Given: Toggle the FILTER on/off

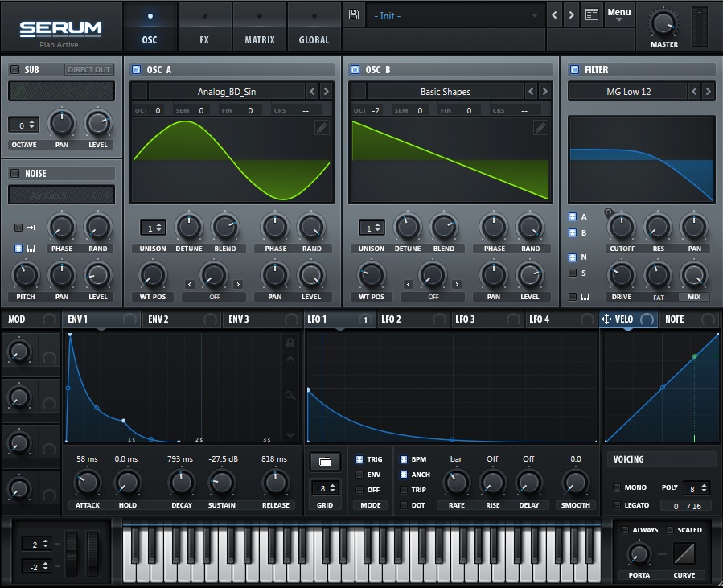Looking at the screenshot, I should pos(574,70).
